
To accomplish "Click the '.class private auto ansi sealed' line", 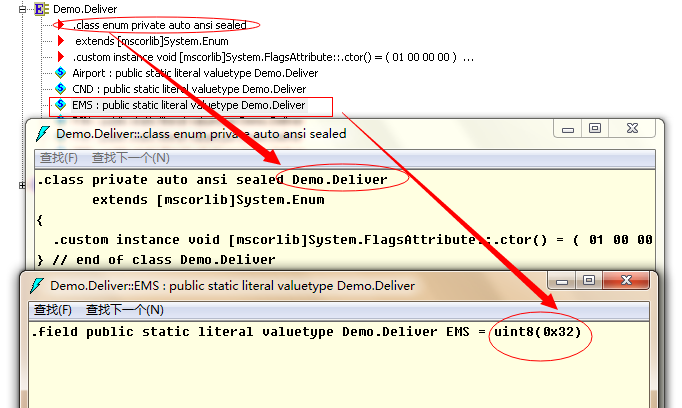I will coord(212,180).
